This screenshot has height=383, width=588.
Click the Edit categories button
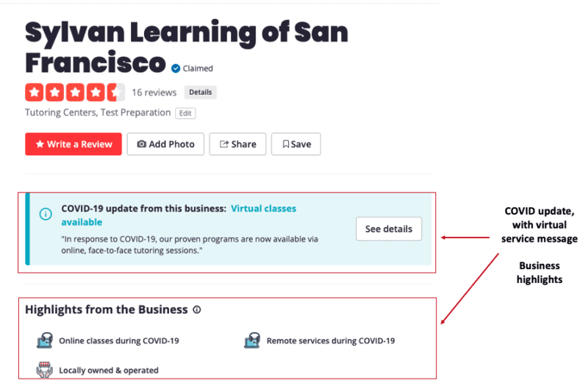tap(185, 113)
